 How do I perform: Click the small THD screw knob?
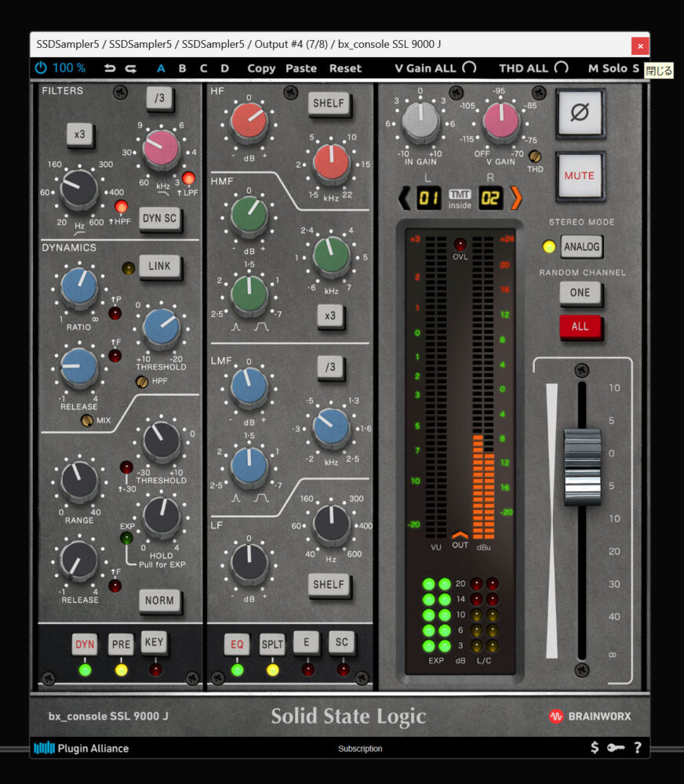[534, 157]
